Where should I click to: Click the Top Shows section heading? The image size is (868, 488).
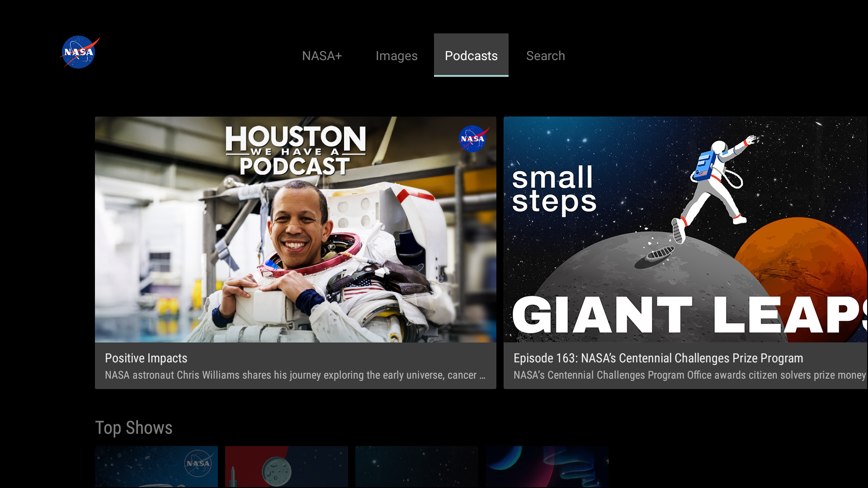(x=134, y=427)
